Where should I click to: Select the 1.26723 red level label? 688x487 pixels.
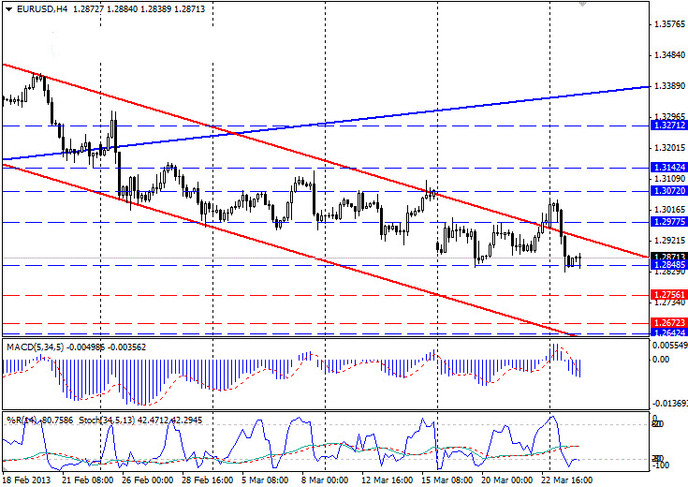click(x=669, y=323)
